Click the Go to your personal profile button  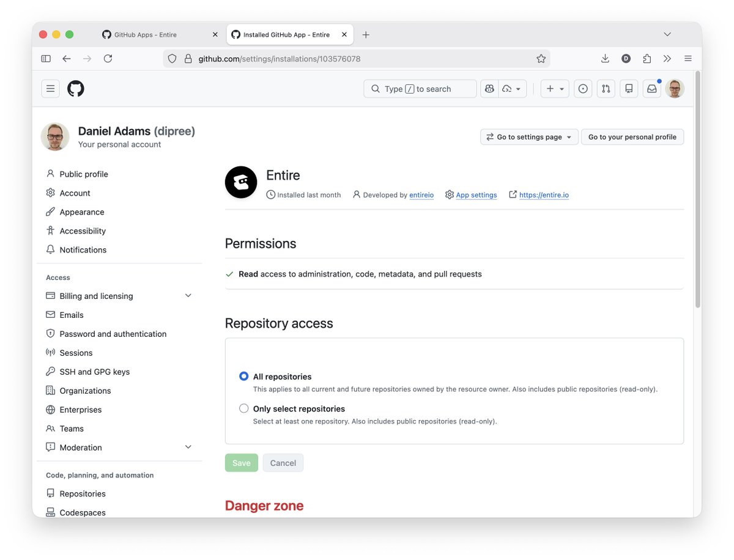tap(632, 137)
